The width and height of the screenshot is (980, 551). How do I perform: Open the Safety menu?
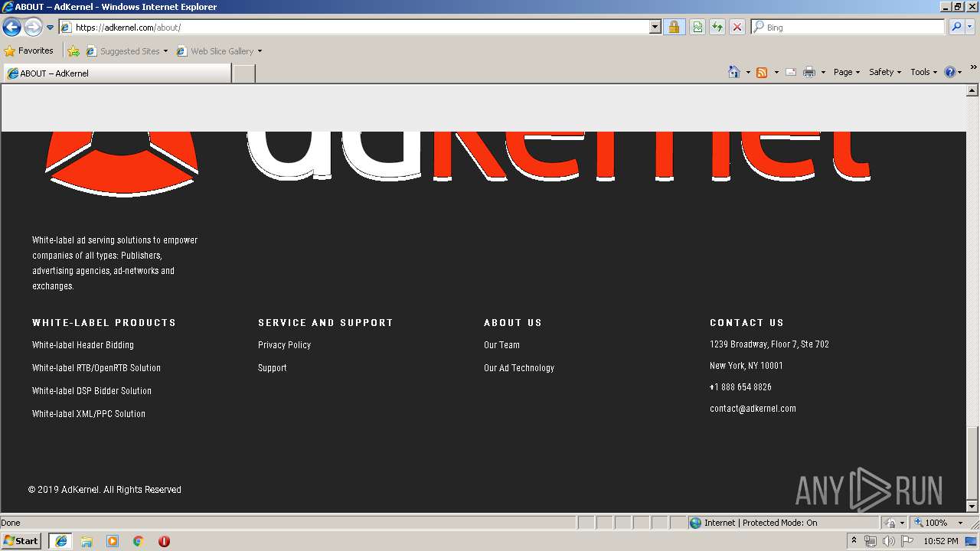pos(885,72)
